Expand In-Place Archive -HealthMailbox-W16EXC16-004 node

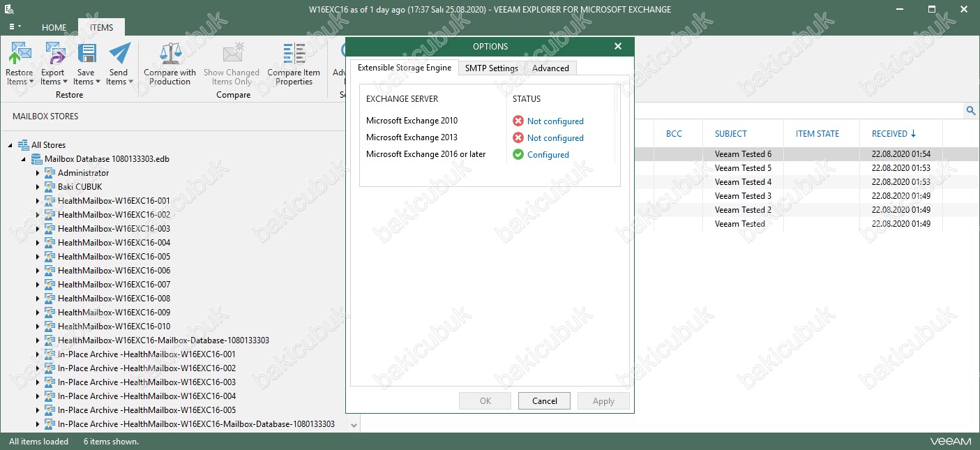tap(37, 396)
